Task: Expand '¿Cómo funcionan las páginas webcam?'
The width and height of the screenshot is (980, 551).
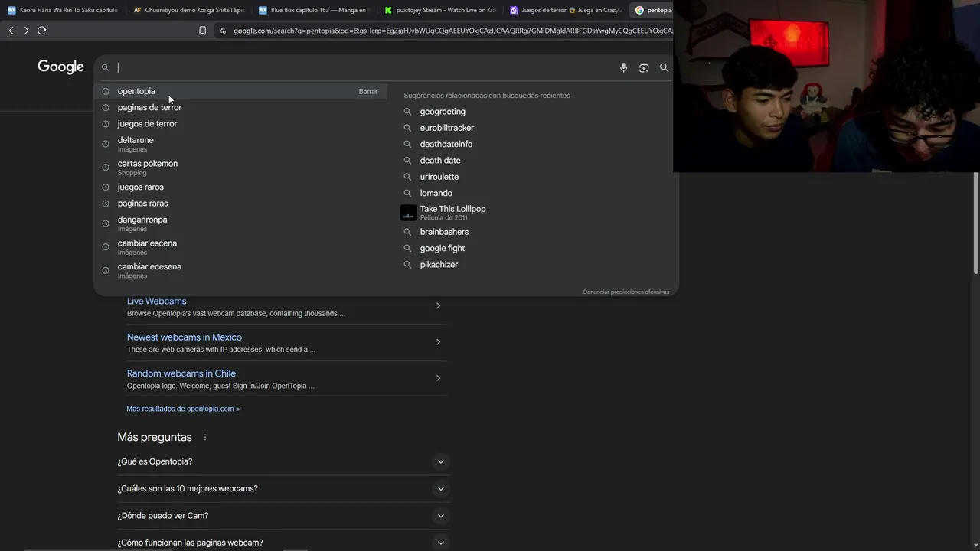Action: click(283, 543)
